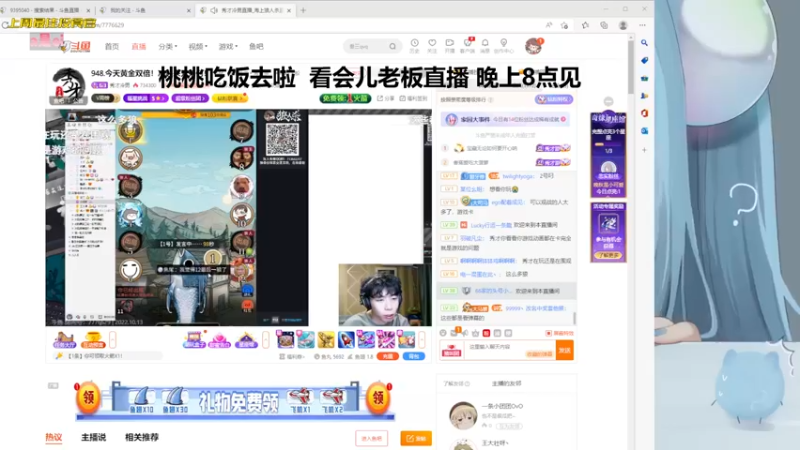Select the golden plane gift icon

326,339
